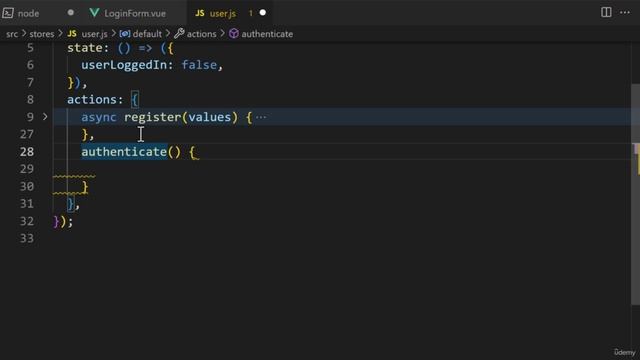
Task: Open the user.js breadcrumb
Action: [94, 34]
